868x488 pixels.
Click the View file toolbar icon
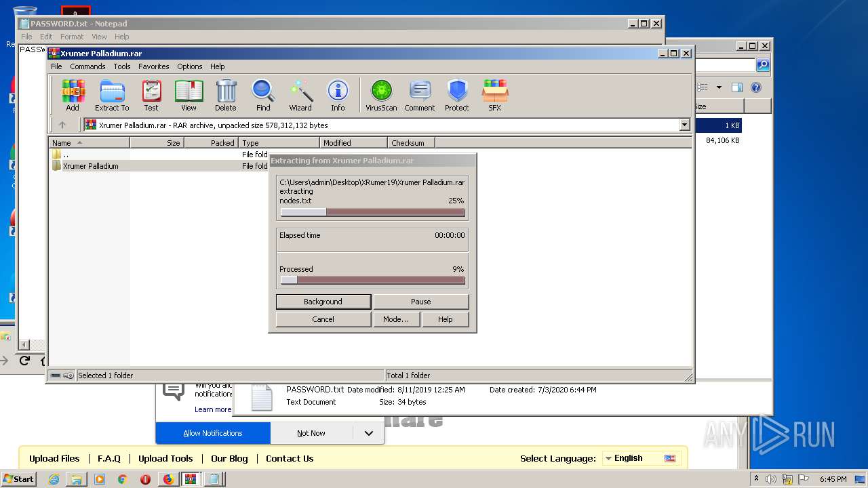tap(189, 95)
